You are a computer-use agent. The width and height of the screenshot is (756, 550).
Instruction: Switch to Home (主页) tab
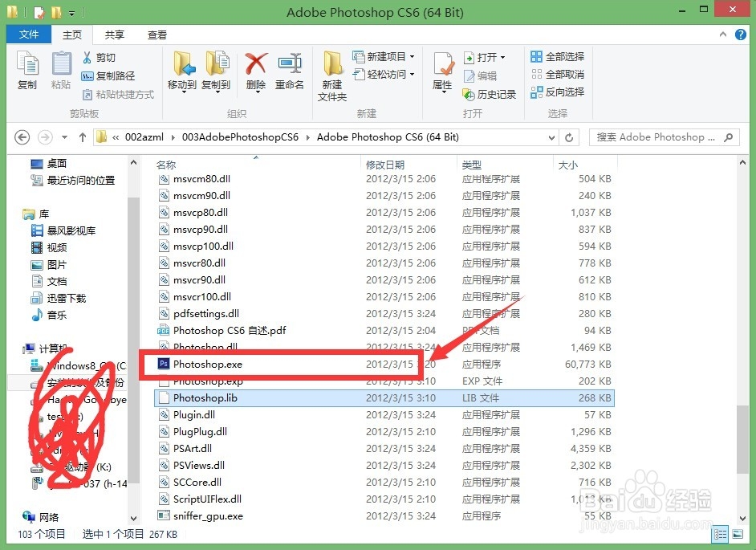click(x=72, y=35)
